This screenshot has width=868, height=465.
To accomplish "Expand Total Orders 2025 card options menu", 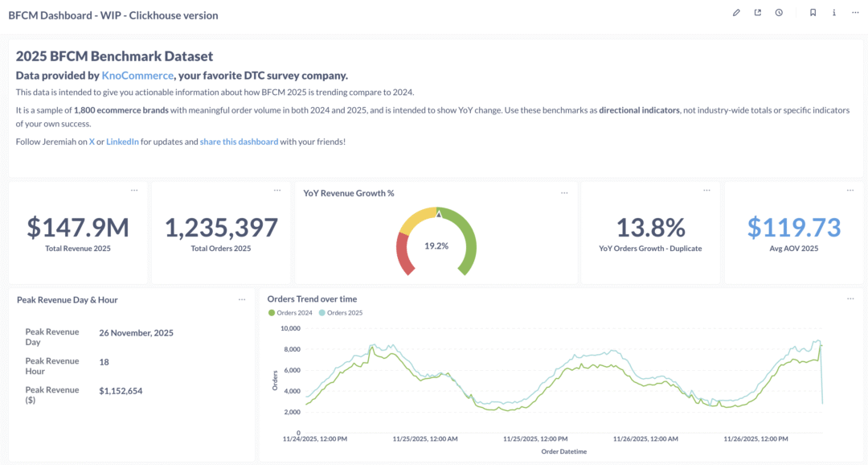I will tap(277, 191).
